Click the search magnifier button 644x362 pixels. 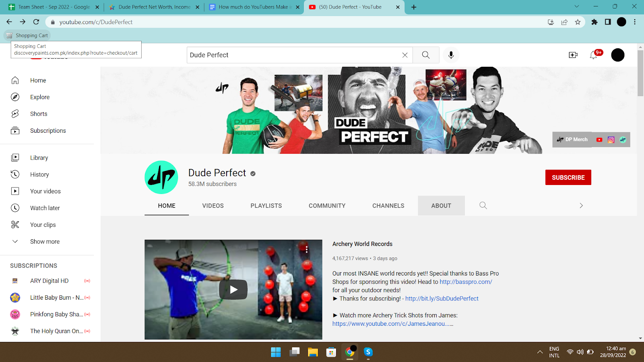pyautogui.click(x=426, y=55)
